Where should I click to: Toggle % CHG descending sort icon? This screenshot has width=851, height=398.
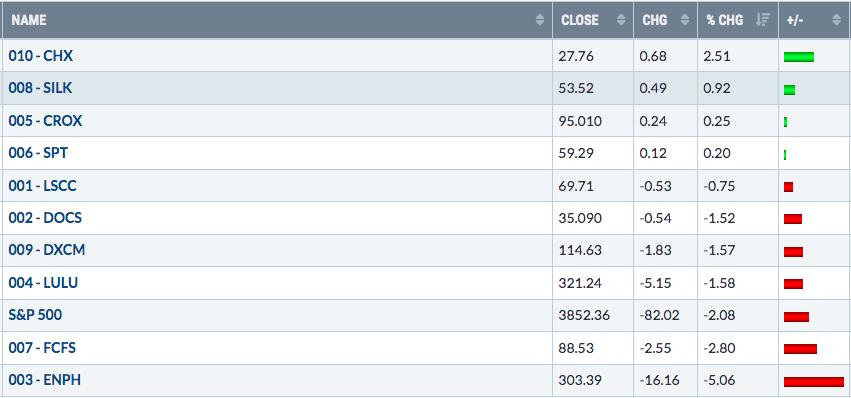(x=763, y=20)
